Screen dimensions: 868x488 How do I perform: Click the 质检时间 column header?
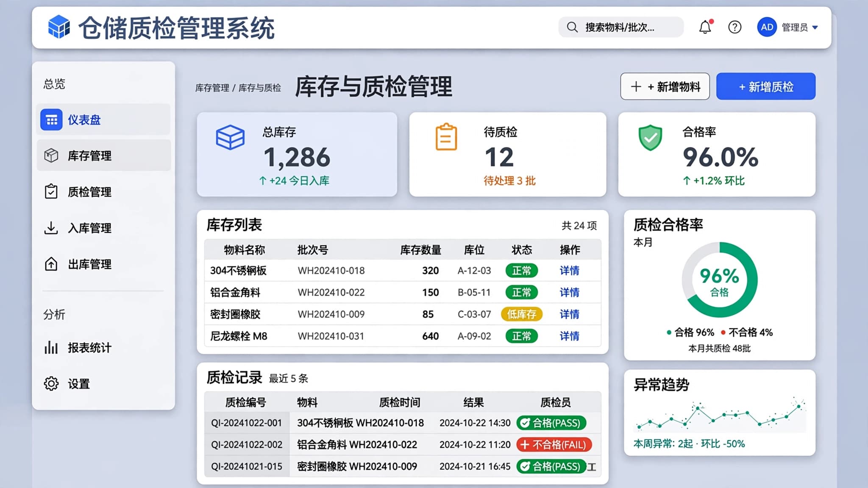pyautogui.click(x=399, y=402)
